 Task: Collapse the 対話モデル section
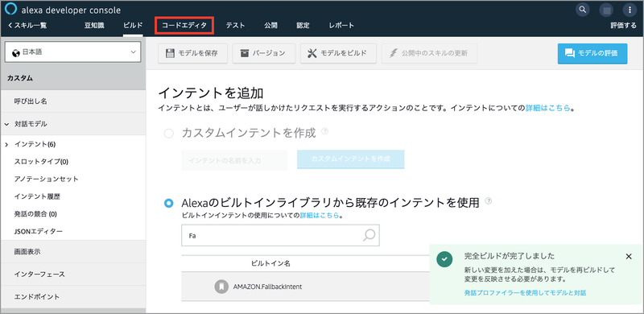[x=7, y=124]
